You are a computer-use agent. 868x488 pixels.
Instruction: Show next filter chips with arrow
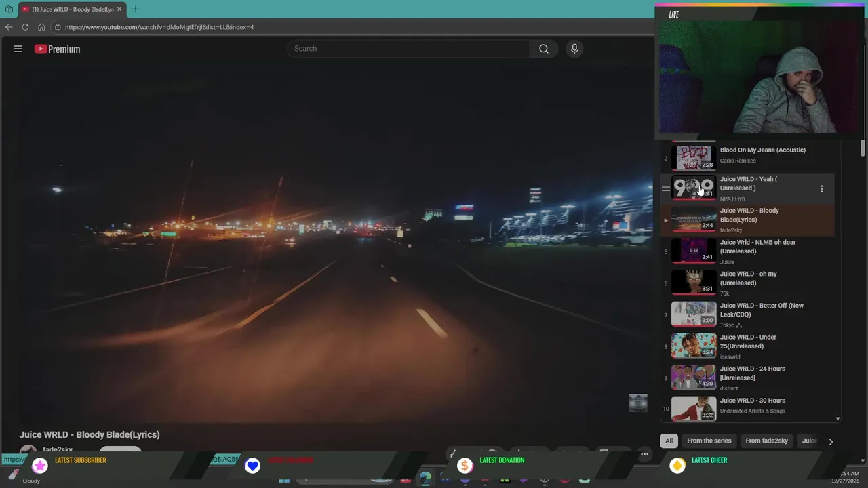831,441
